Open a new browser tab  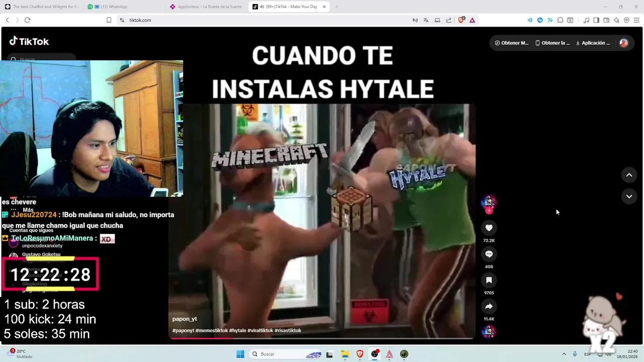pyautogui.click(x=337, y=7)
